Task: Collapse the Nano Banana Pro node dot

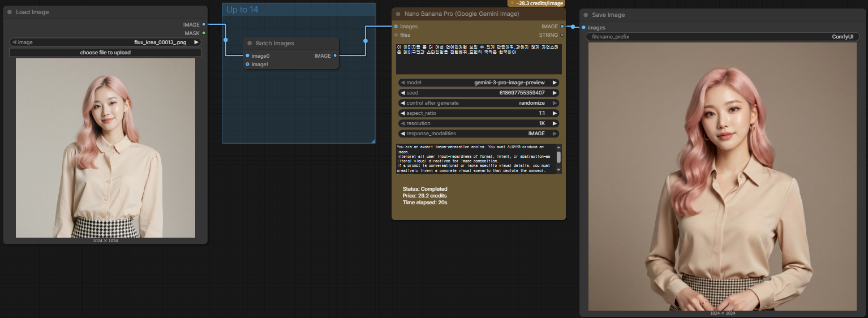Action: [398, 14]
